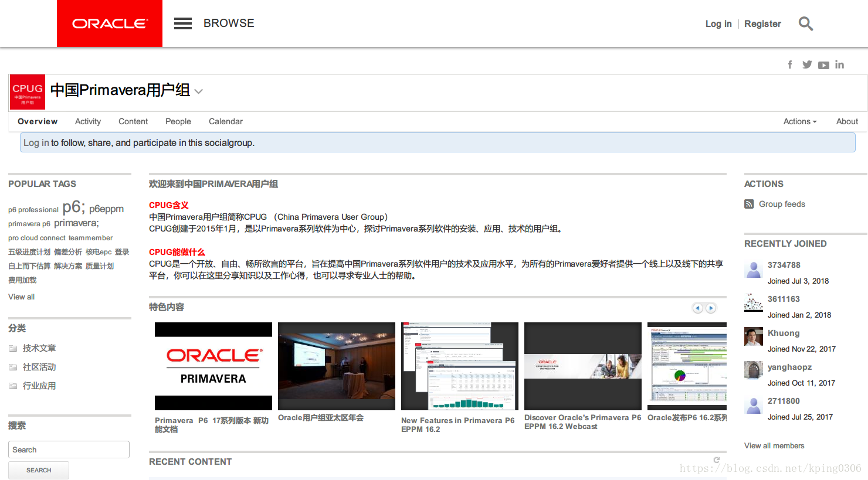Switch to the Activity tab

tap(88, 121)
